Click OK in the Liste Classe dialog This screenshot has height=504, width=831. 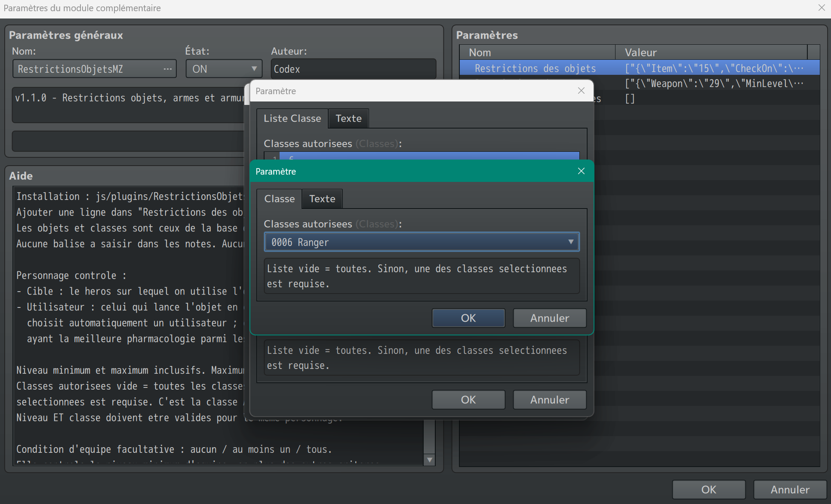point(468,400)
